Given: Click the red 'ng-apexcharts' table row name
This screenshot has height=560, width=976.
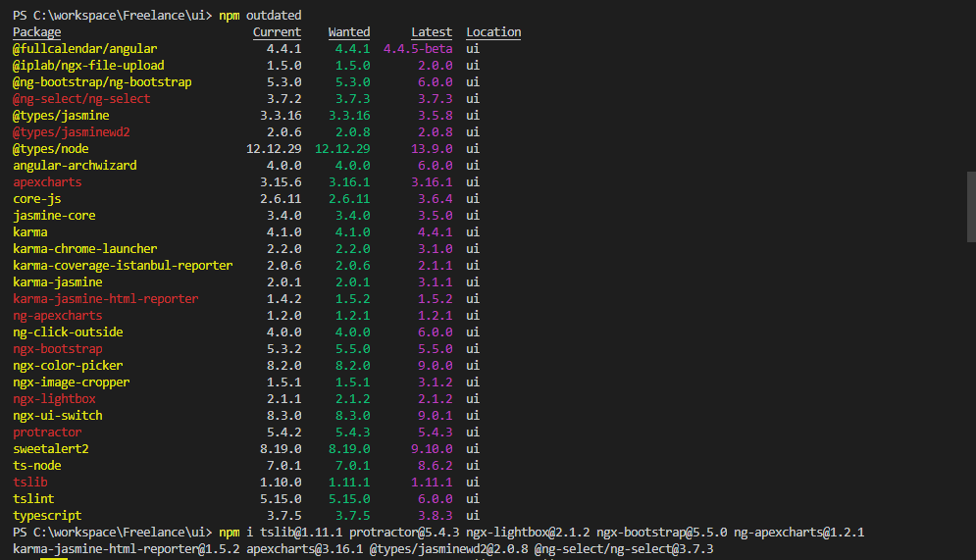Looking at the screenshot, I should pos(57,316).
